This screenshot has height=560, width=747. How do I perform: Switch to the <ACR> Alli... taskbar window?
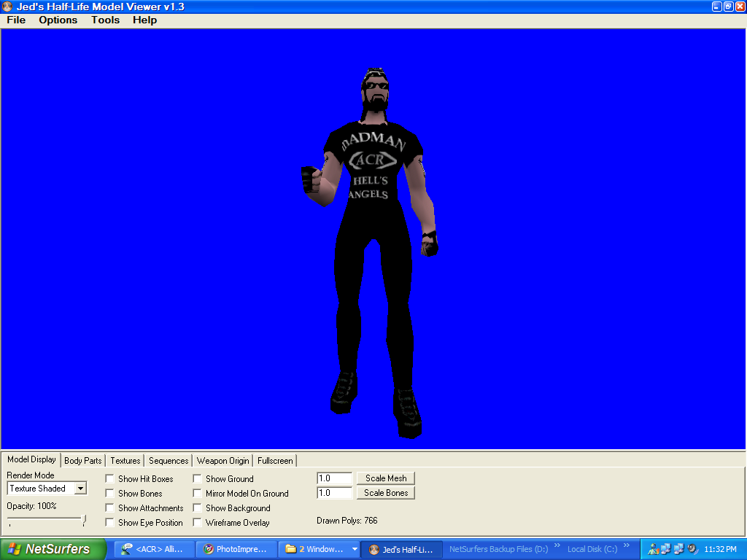pos(155,549)
